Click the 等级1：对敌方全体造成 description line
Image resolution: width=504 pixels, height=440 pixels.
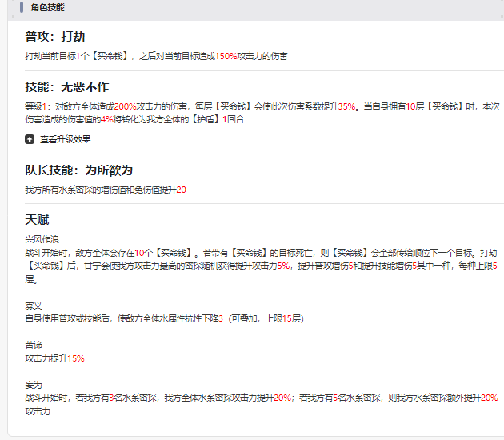[262, 113]
